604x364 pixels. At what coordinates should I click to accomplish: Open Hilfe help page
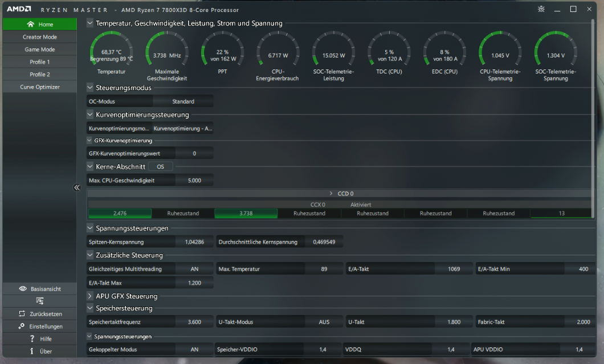[x=40, y=338]
